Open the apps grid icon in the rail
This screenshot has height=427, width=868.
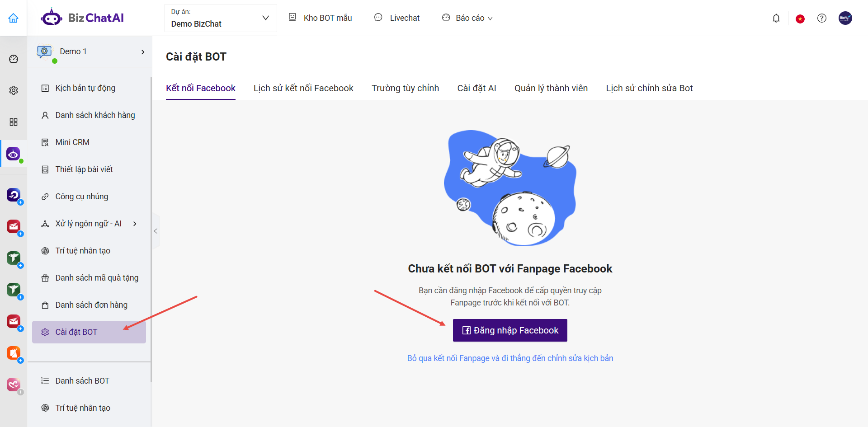pyautogui.click(x=14, y=122)
